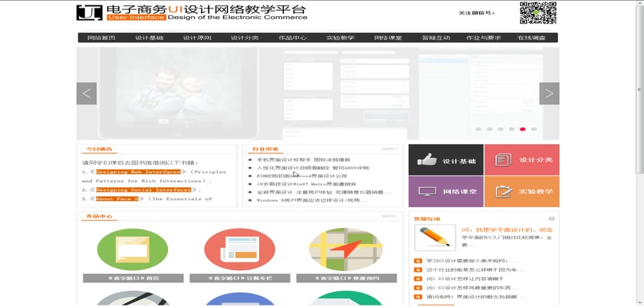Image resolution: width=644 pixels, height=307 pixels.
Task: Open 设计原则 in navigation bar
Action: pyautogui.click(x=197, y=38)
